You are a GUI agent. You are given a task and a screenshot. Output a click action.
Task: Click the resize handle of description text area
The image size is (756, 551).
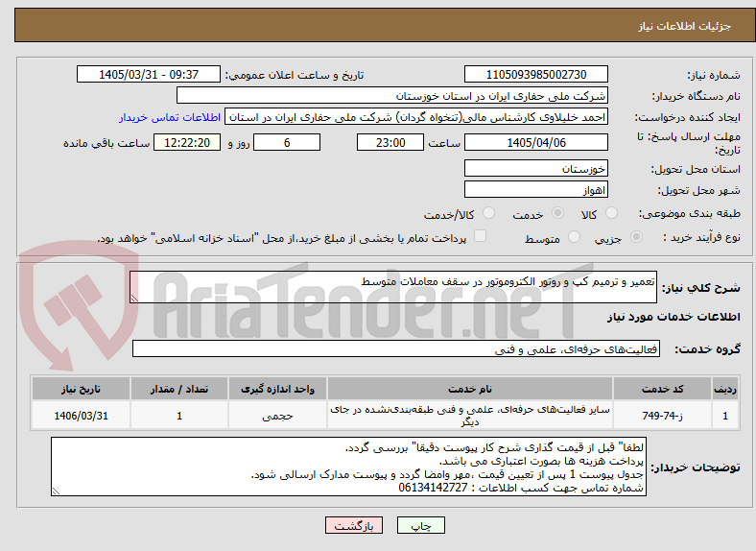point(134,299)
